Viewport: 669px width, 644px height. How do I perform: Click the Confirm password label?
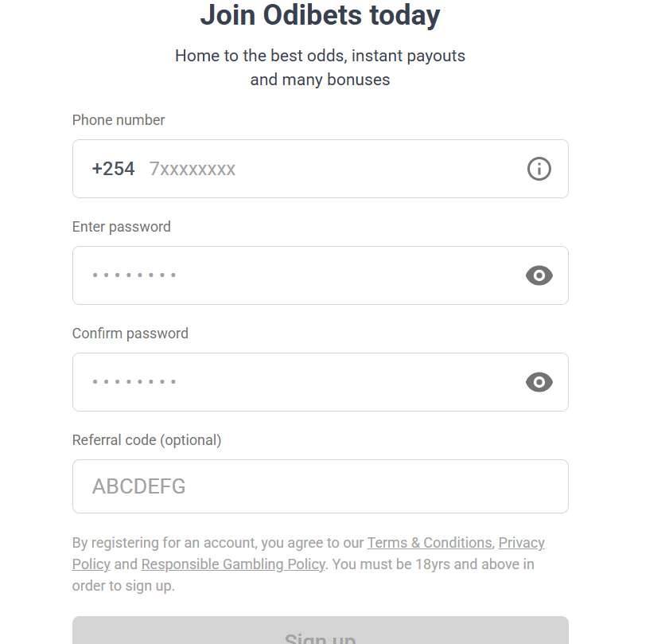coord(130,334)
